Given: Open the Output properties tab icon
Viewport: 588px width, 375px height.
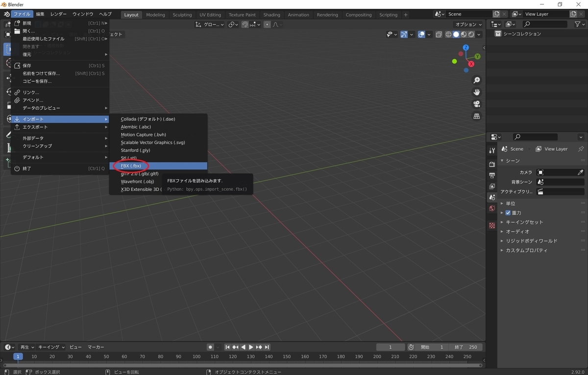Looking at the screenshot, I should 492,175.
